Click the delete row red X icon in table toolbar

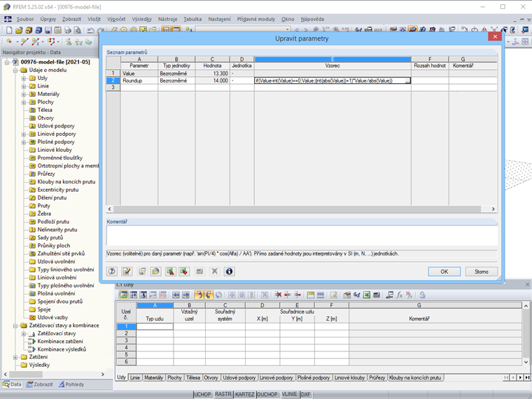tap(278, 295)
